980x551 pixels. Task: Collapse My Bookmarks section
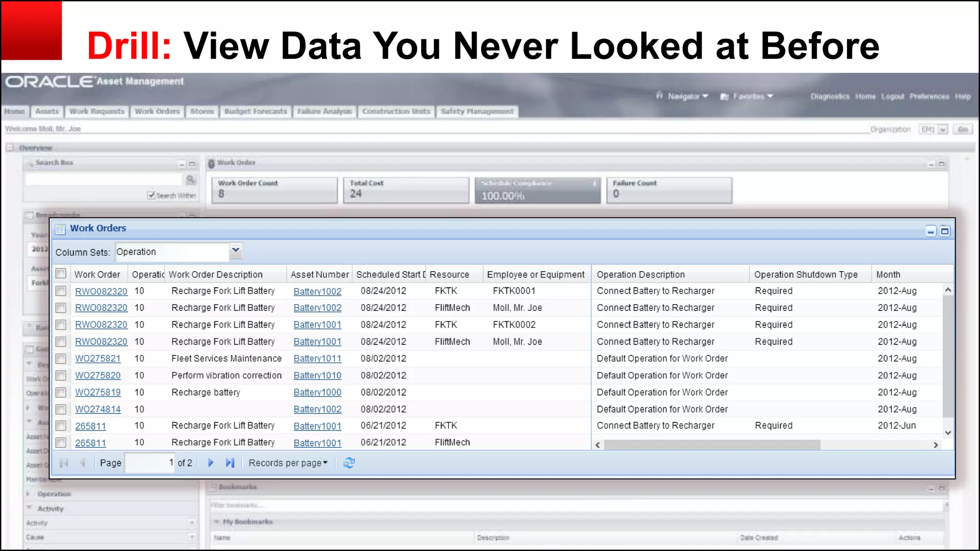tap(216, 521)
